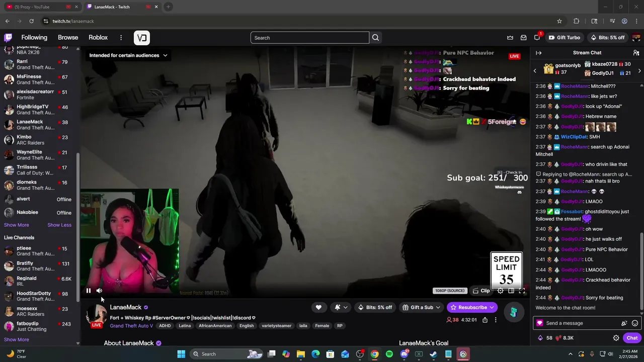644x362 pixels.
Task: Open the Roblox nav link
Action: 98,38
